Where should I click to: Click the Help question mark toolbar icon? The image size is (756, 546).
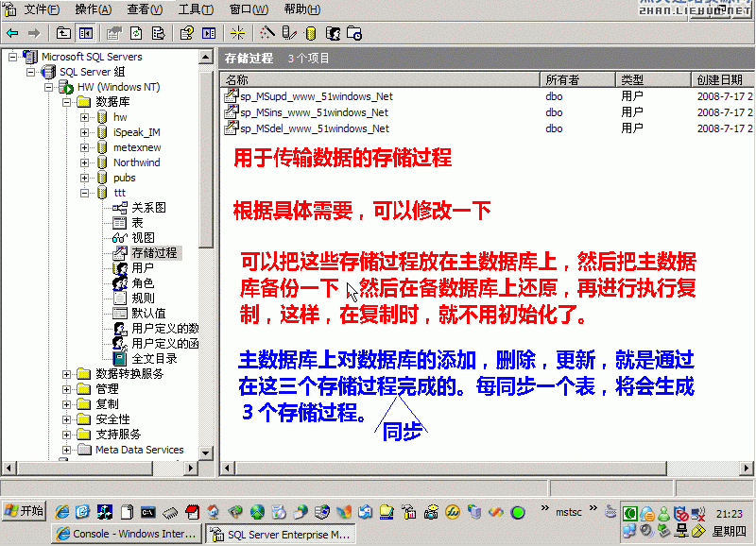(x=186, y=33)
